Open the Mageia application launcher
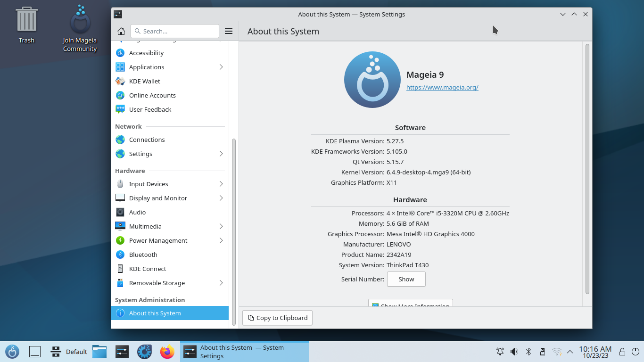 pos(12,352)
